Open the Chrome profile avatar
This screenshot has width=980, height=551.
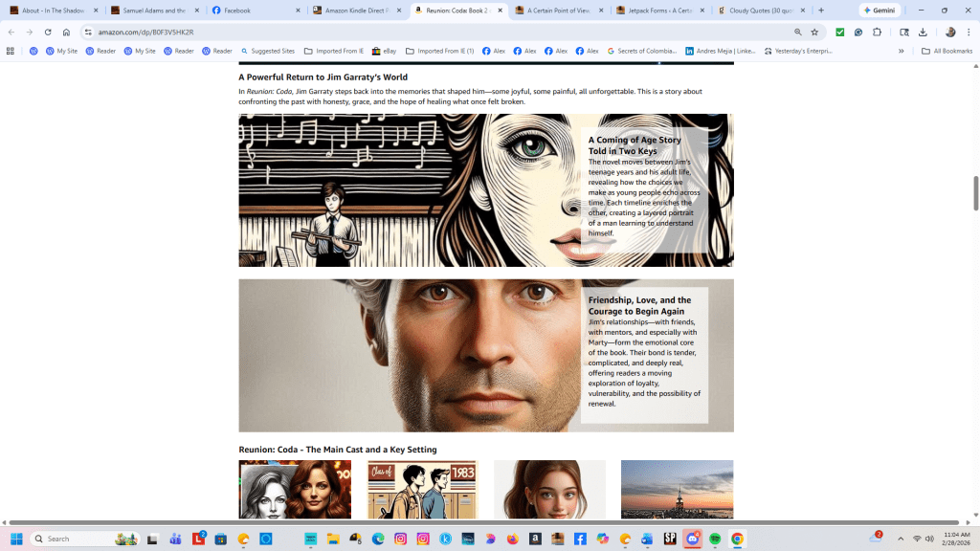(950, 32)
